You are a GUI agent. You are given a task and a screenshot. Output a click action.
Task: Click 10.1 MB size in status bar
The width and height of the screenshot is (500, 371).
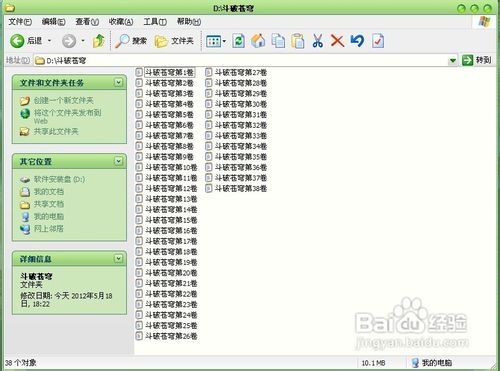point(374,363)
